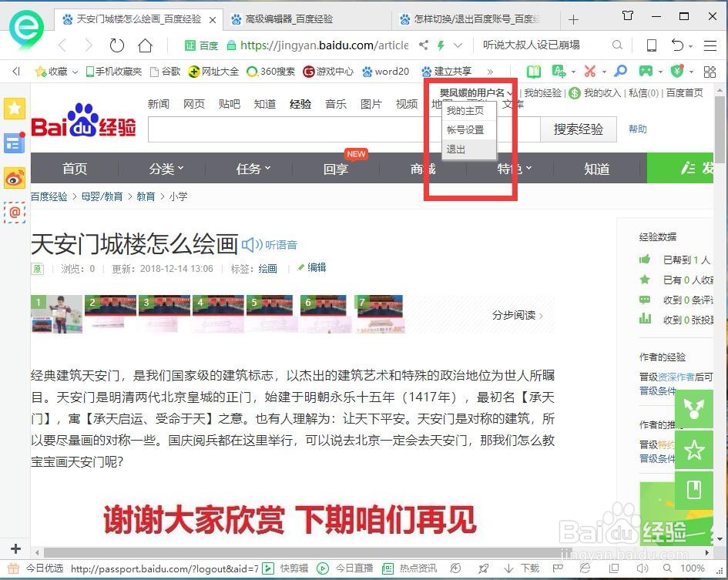Add sidebar app with plus icon
The height and width of the screenshot is (580, 728).
coord(15,548)
